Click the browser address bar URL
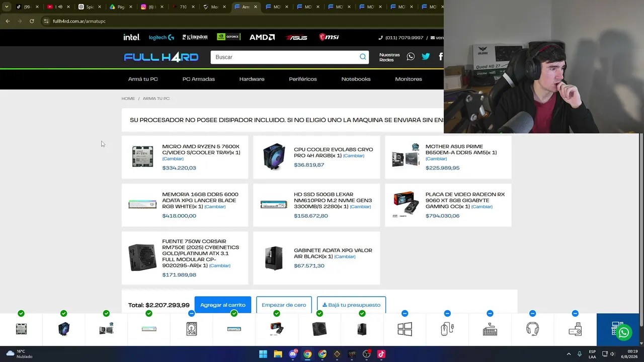644x362 pixels. [79, 21]
